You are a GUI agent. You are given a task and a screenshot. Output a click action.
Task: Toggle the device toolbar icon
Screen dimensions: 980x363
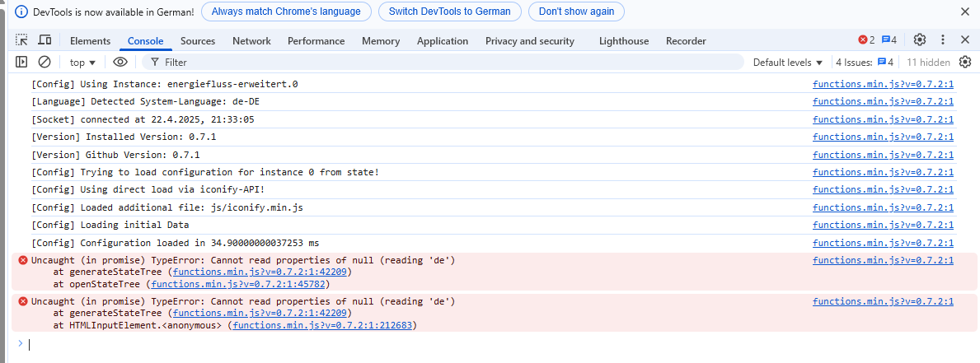[45, 40]
